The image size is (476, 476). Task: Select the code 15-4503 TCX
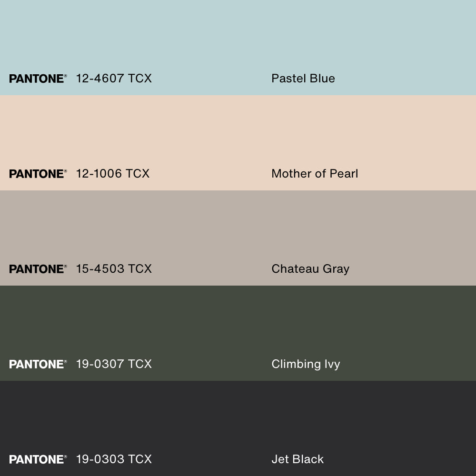114,268
